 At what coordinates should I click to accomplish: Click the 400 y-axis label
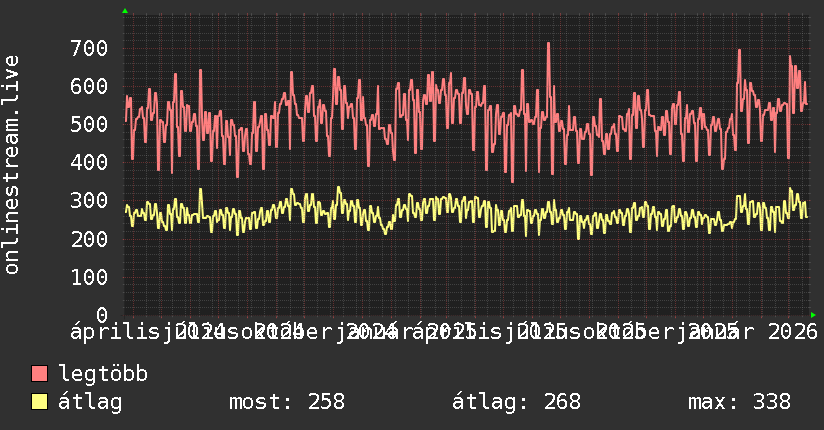[x=89, y=162]
